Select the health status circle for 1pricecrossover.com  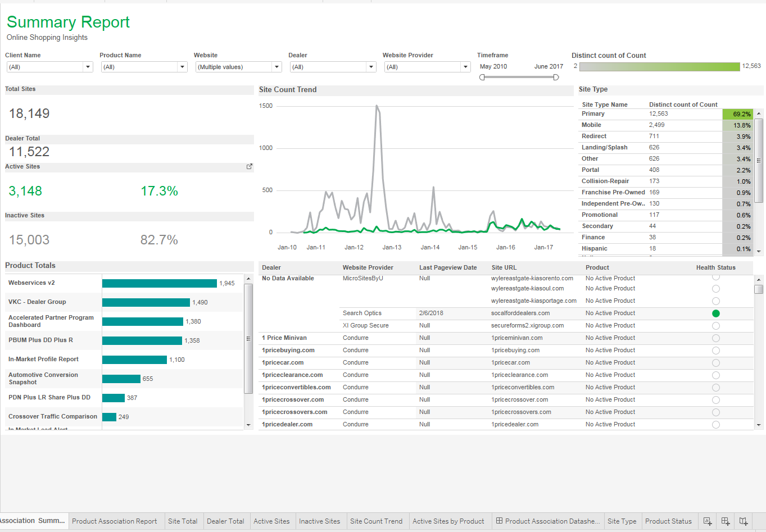(716, 400)
